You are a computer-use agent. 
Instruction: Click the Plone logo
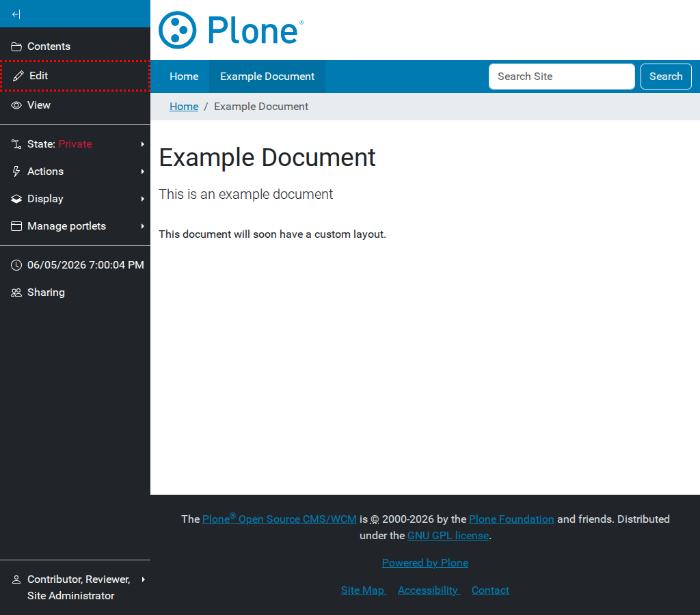(x=231, y=30)
